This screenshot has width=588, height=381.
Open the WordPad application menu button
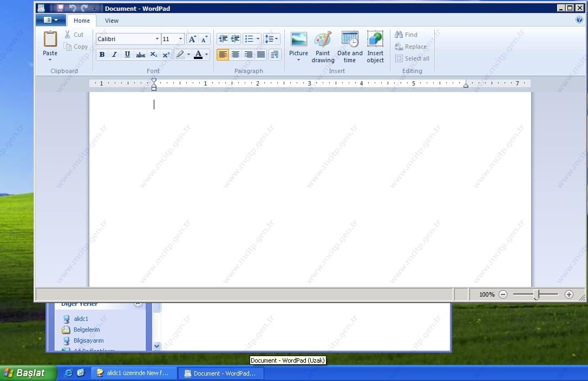pos(51,20)
